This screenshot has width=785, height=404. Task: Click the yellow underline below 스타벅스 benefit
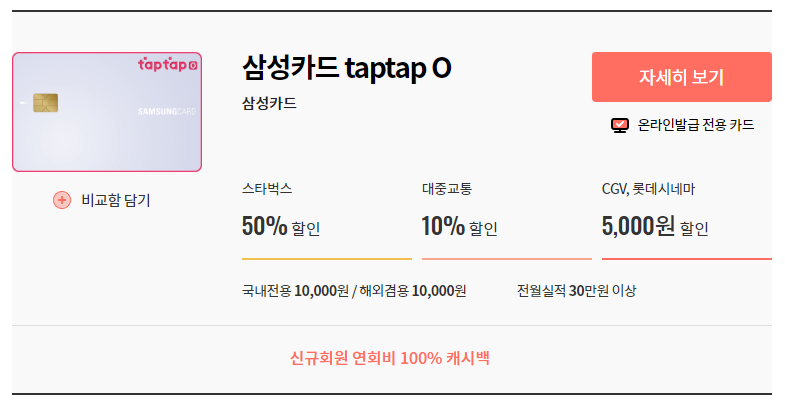pyautogui.click(x=327, y=259)
